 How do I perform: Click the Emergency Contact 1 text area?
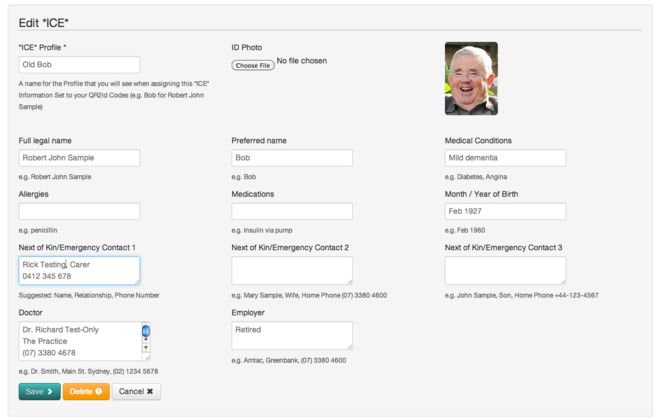click(79, 270)
